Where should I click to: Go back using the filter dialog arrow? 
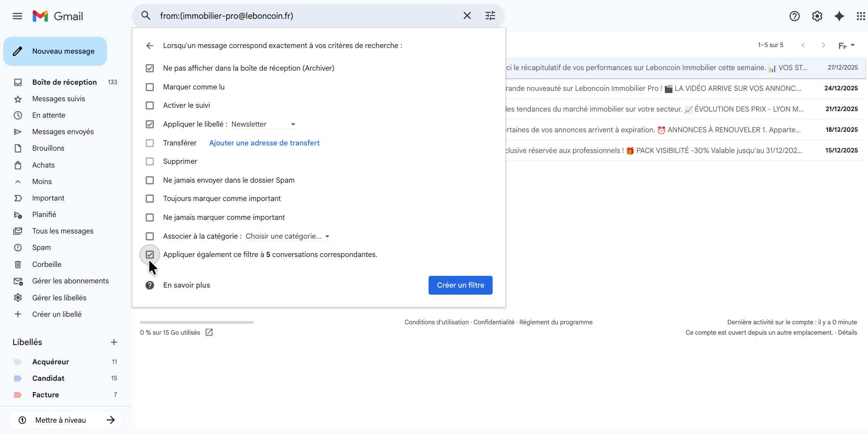pyautogui.click(x=150, y=46)
